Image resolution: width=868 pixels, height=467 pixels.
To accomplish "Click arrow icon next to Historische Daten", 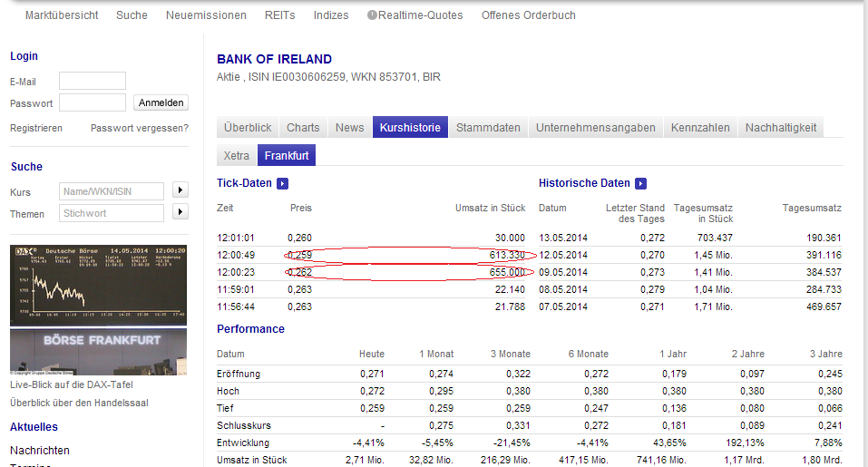I will [640, 183].
